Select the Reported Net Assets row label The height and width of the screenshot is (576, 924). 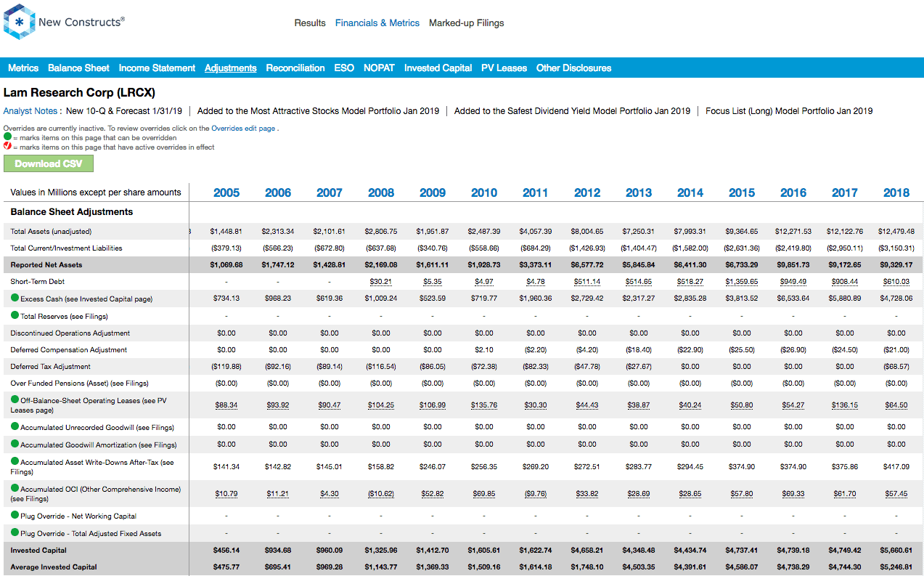tap(46, 264)
